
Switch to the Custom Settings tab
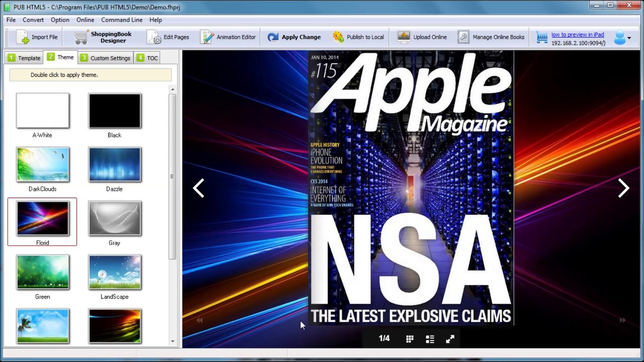point(106,58)
